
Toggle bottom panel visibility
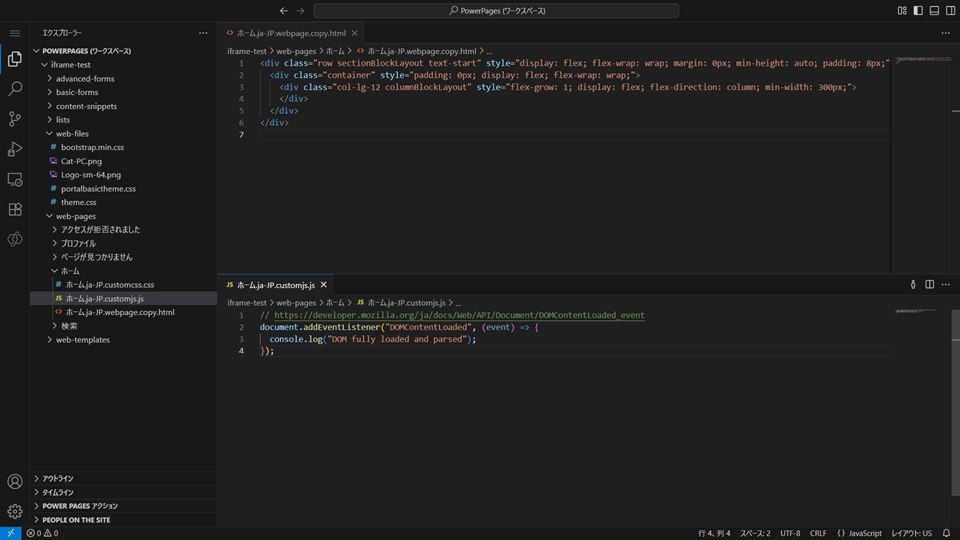click(934, 10)
